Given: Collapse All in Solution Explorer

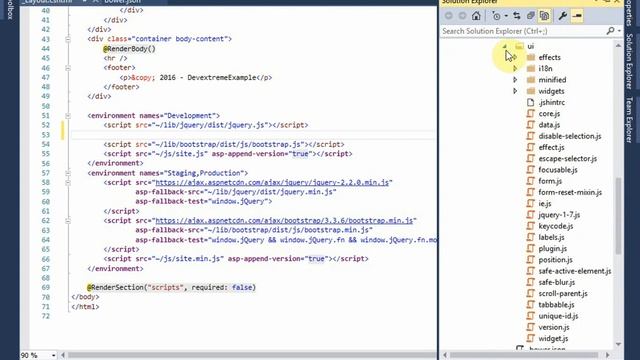Looking at the screenshot, I should pos(531,16).
